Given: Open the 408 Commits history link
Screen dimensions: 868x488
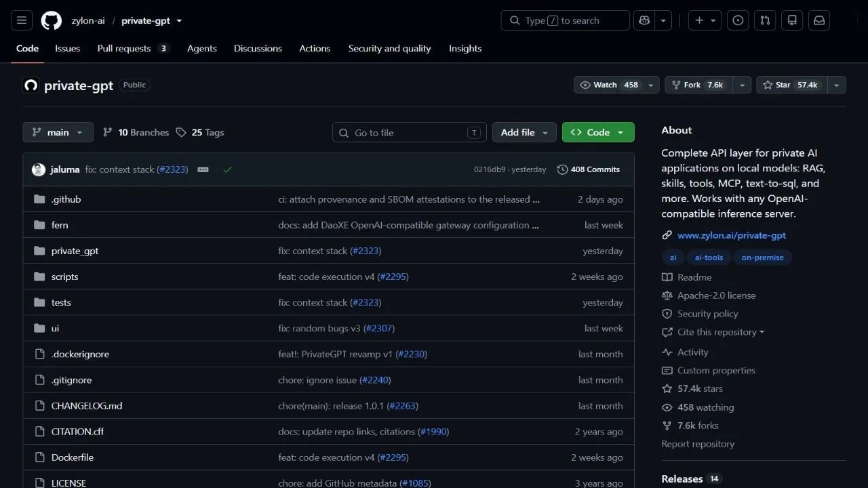Looking at the screenshot, I should point(589,169).
